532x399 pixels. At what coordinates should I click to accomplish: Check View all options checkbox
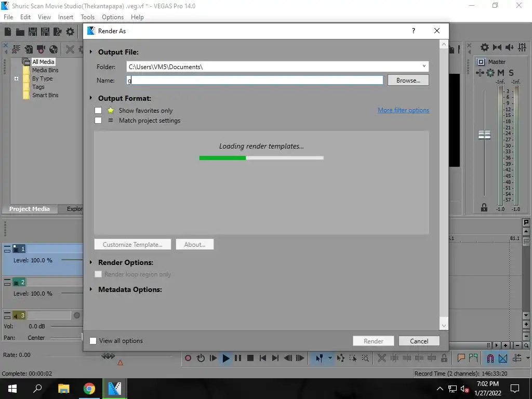[93, 341]
